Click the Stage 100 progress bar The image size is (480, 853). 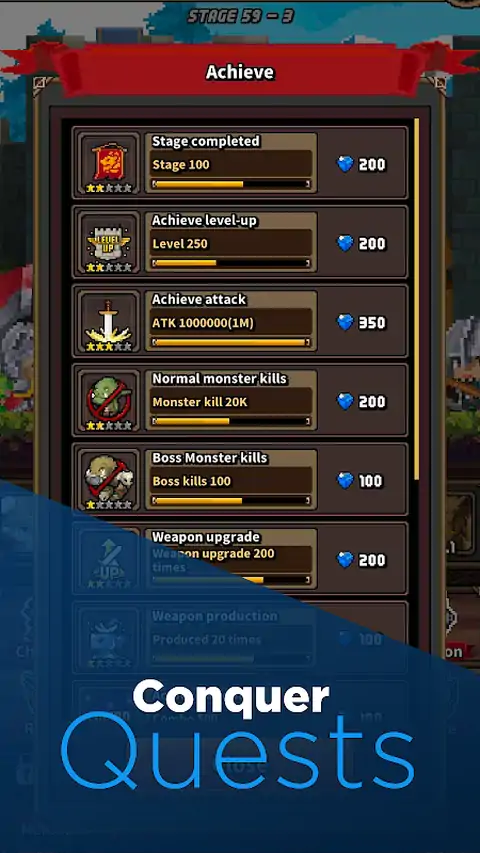click(x=231, y=184)
